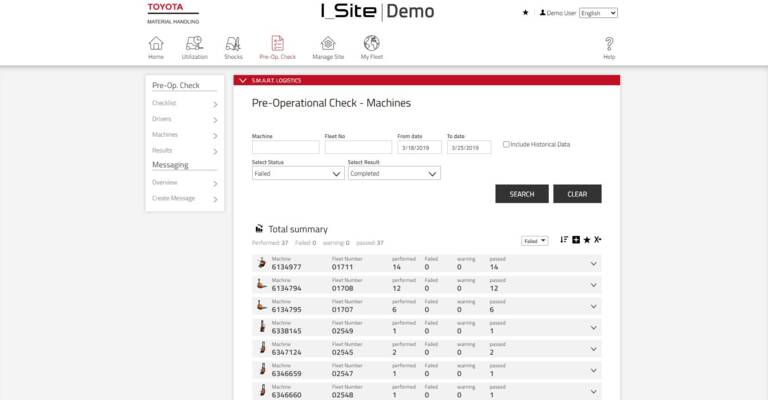Open the Home page icon
The width and height of the screenshot is (768, 400).
tap(156, 44)
